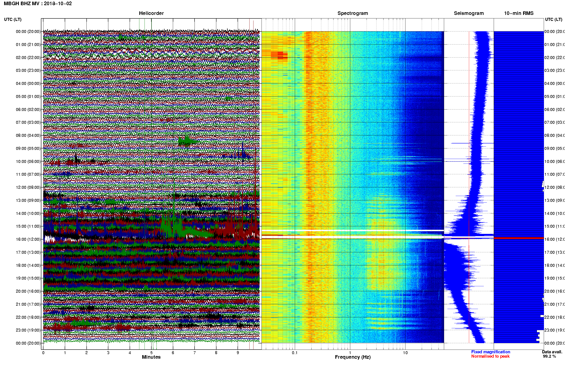Click the left axis label "03:00 (23:00)"

point(28,70)
